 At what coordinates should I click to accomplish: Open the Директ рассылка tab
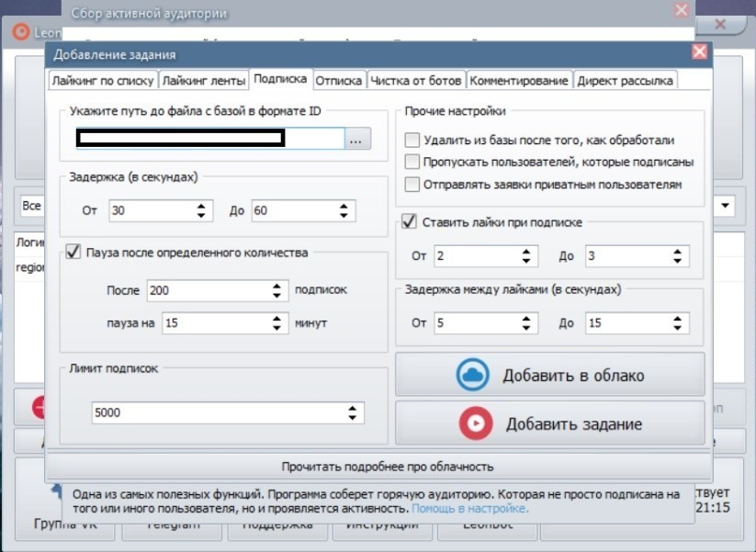click(625, 81)
